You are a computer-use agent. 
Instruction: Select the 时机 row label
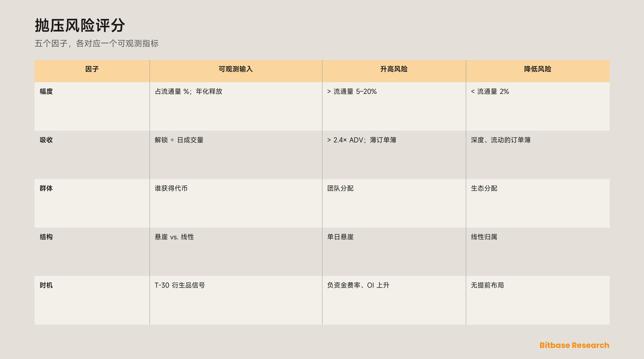(46, 285)
